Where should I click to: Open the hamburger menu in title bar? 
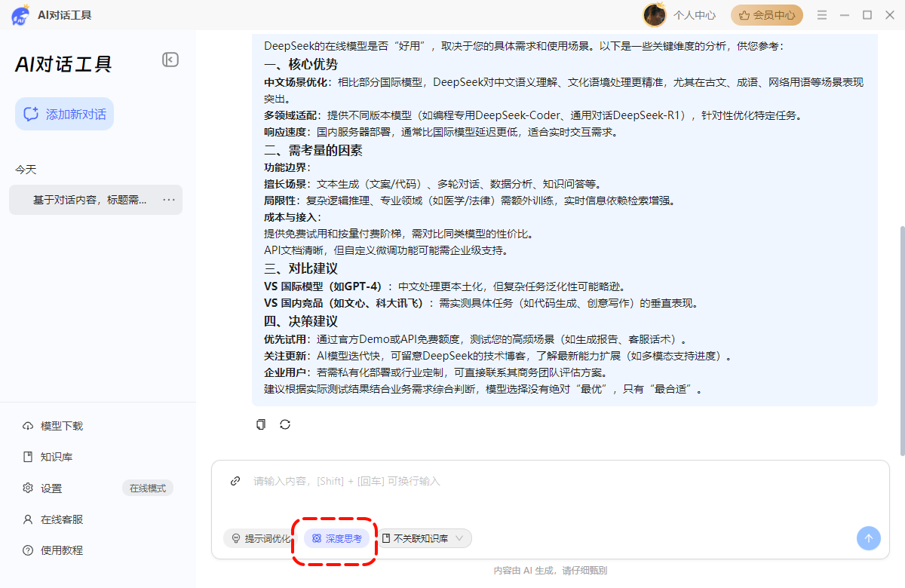pos(822,15)
